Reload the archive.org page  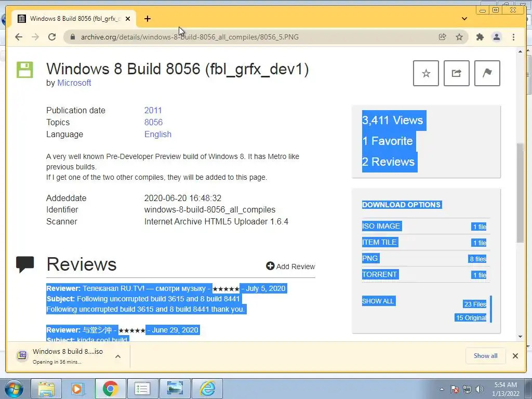point(52,37)
